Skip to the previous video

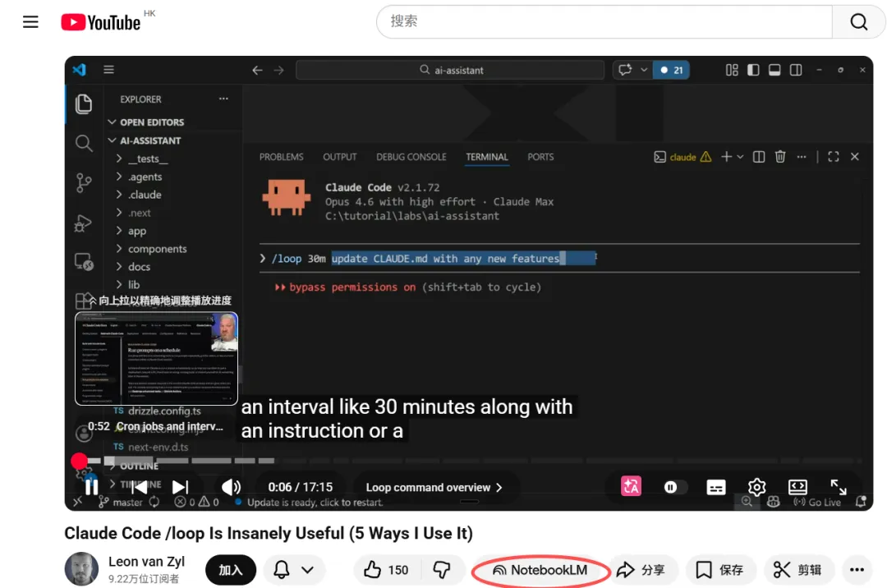(139, 487)
